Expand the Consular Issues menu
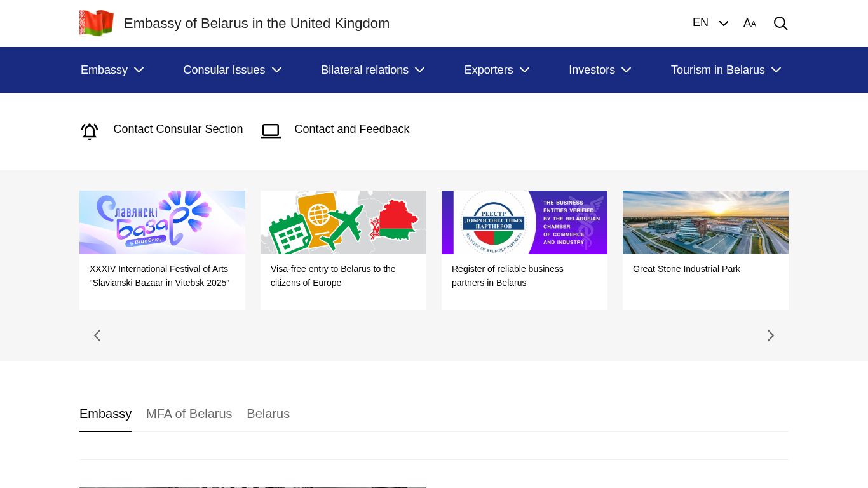 [232, 70]
